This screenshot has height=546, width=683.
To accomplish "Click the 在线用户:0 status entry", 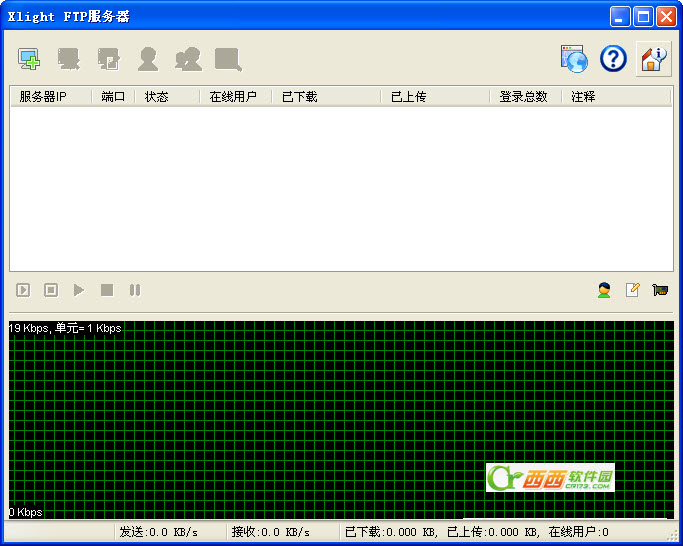I will [578, 532].
